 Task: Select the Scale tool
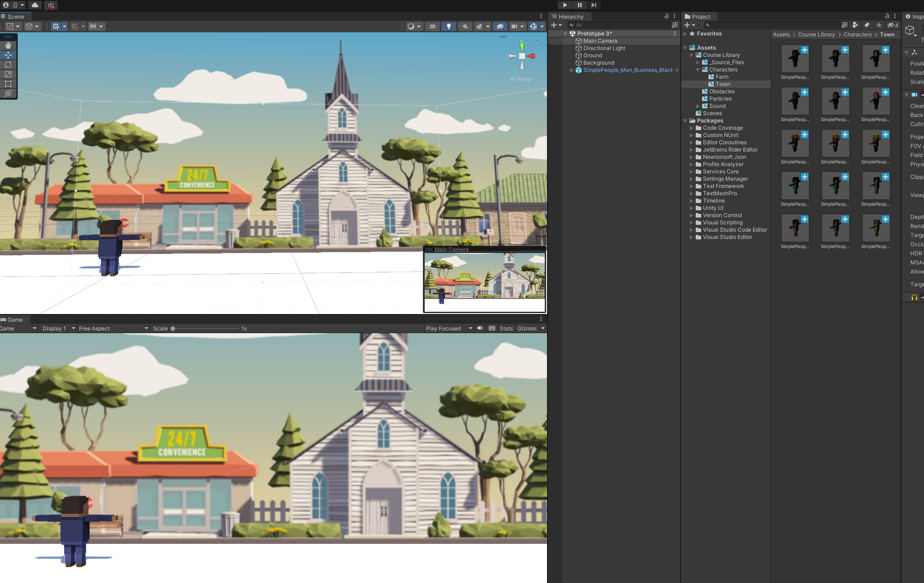pyautogui.click(x=8, y=74)
